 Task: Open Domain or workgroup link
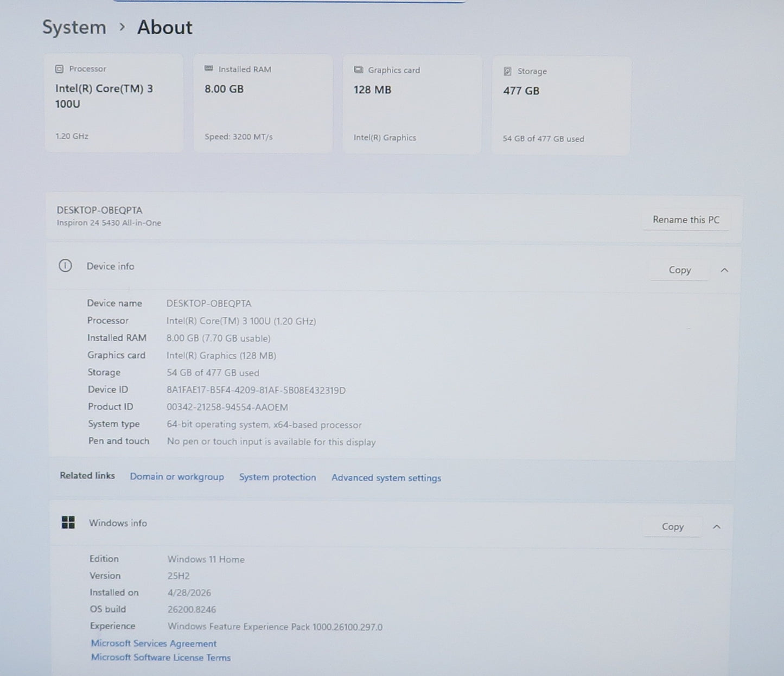tap(177, 477)
